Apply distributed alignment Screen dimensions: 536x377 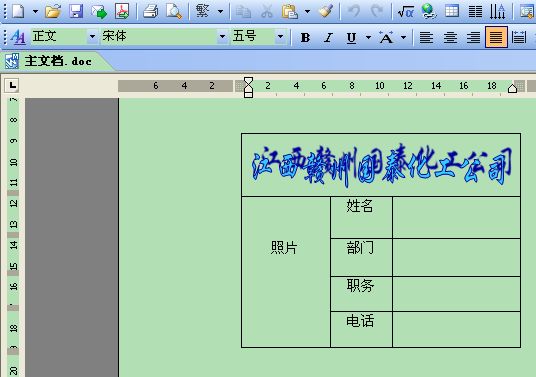[519, 37]
